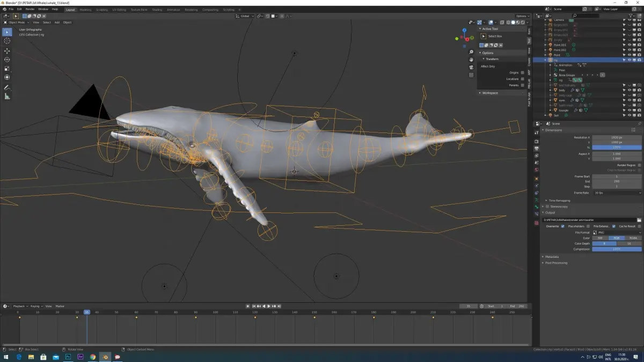Click the Resolution percentage 100% slider
The image size is (644, 362).
617,147
